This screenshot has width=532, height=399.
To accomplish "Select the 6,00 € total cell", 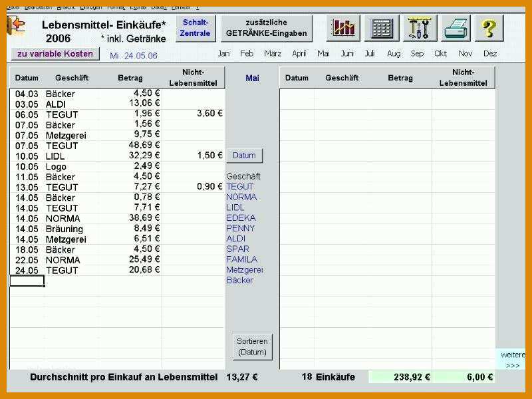I will 464,377.
